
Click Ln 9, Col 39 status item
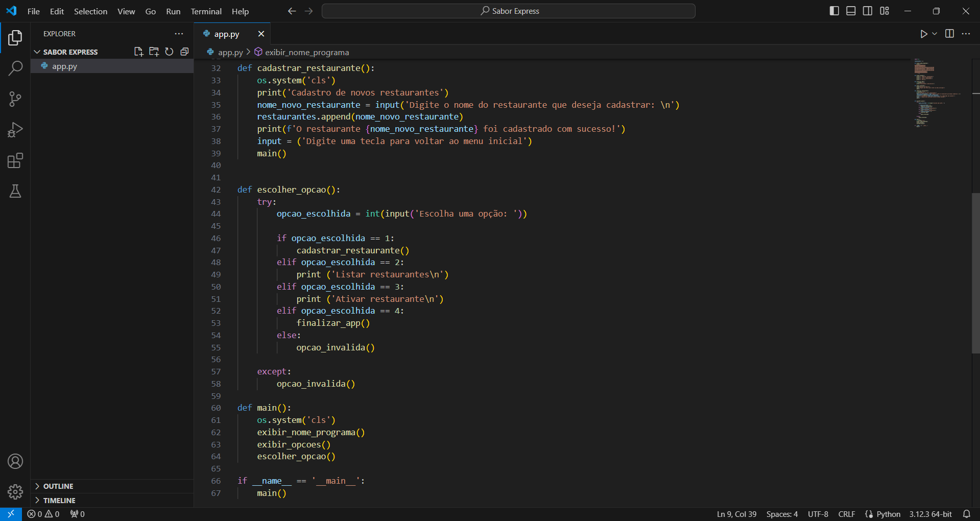point(736,514)
